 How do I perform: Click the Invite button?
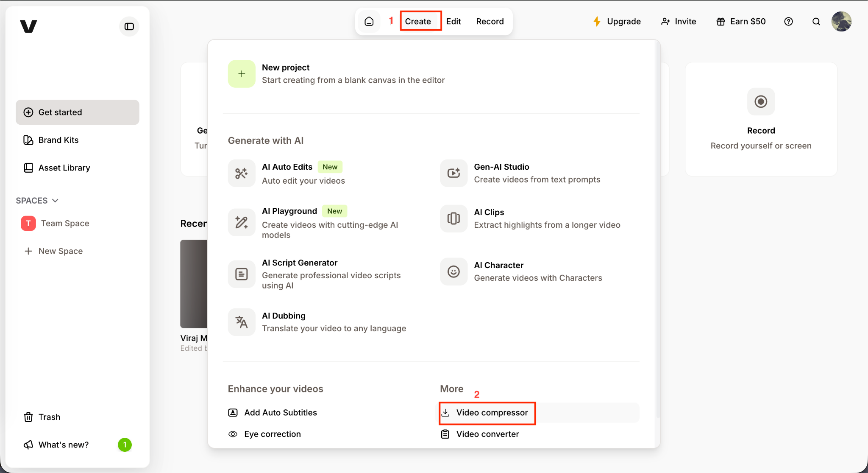[679, 21]
